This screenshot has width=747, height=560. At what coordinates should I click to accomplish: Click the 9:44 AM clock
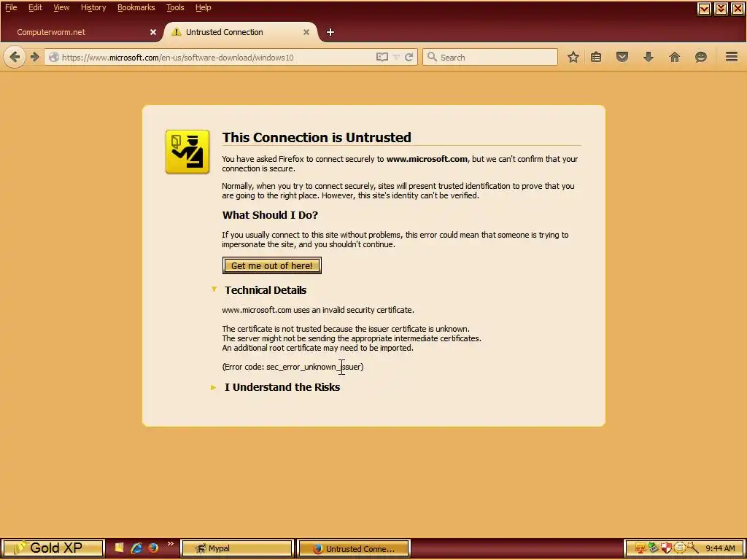pos(720,548)
